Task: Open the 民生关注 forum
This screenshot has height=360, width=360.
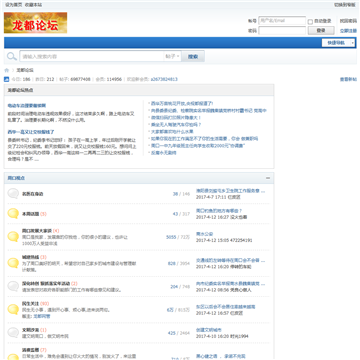Action: coord(30,304)
